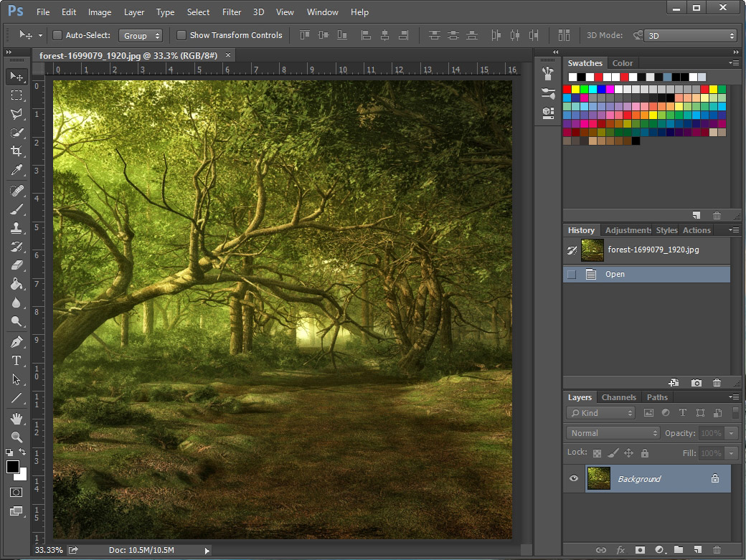Switch to the Adjustments panel tab
This screenshot has width=746, height=560.
[x=628, y=230]
